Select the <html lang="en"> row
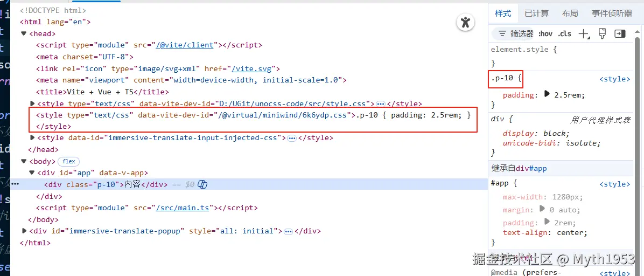Screen dimensions: 644x276 pos(55,22)
